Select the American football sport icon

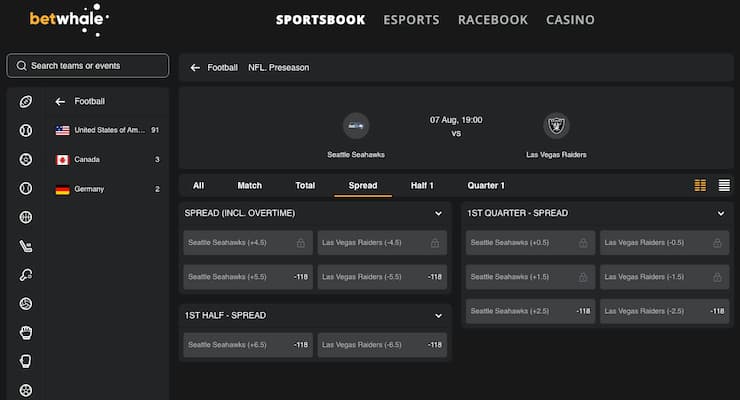coord(25,101)
